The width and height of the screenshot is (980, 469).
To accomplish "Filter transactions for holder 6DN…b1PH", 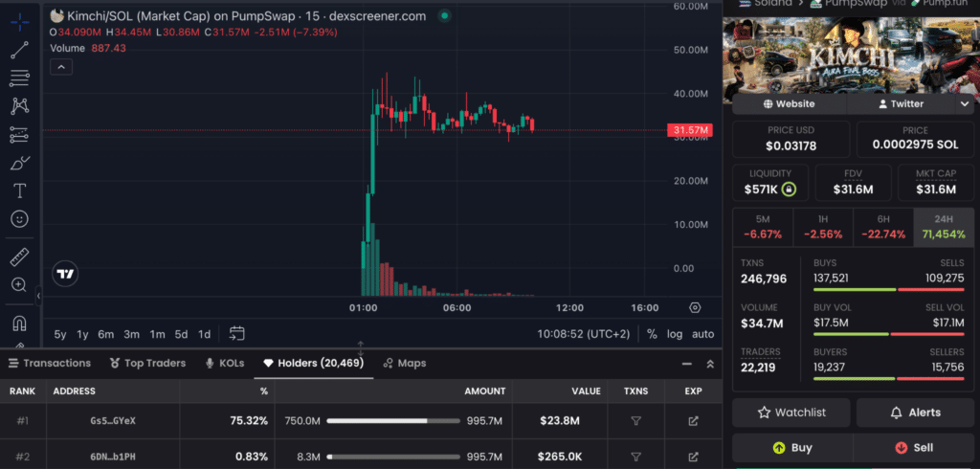I will click(636, 457).
